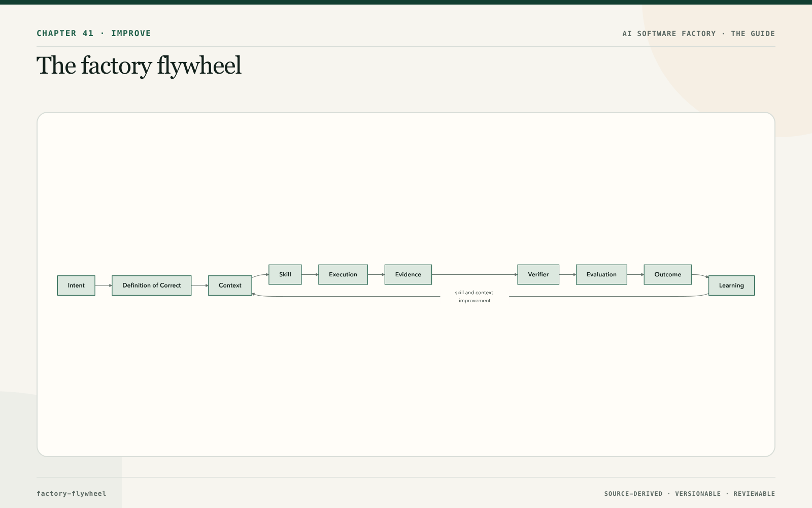Click the 'CHAPTER 41 · IMPROVE' header text
The image size is (812, 508).
click(x=94, y=34)
